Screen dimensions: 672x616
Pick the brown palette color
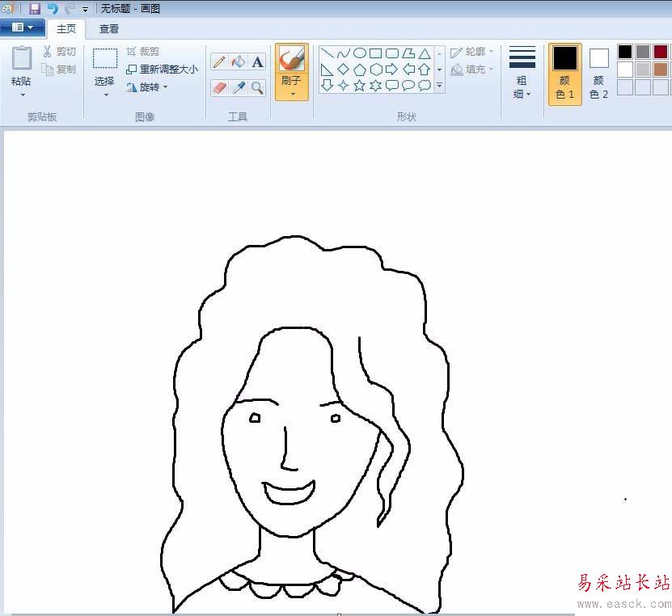[x=661, y=70]
